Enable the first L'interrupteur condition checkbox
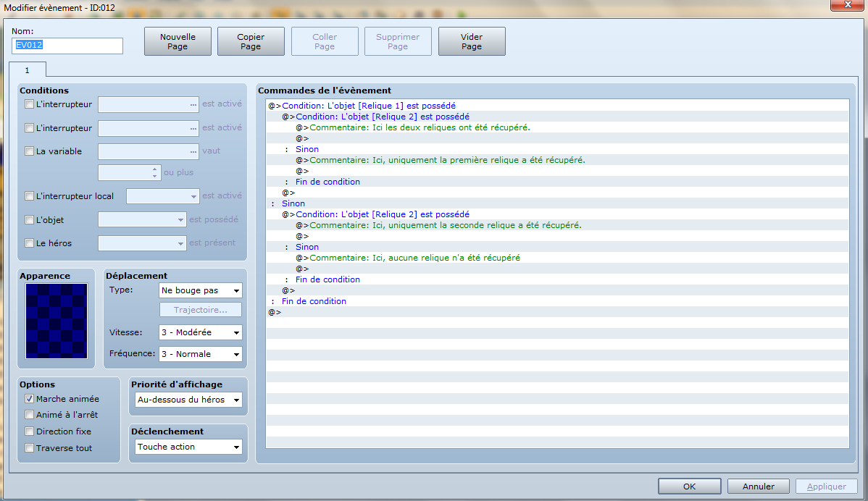The height and width of the screenshot is (501, 868). click(29, 104)
